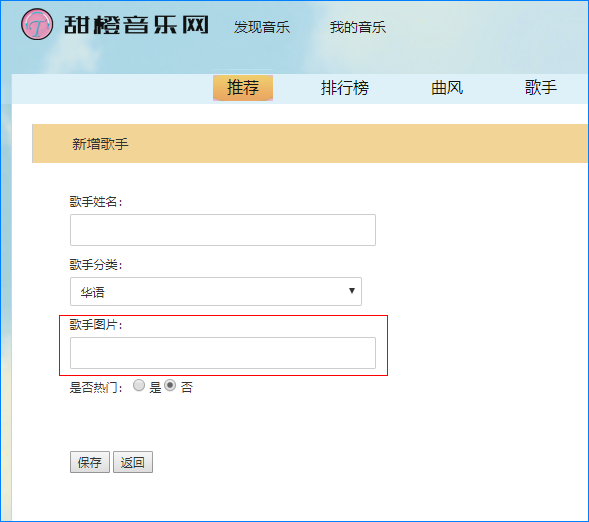Click the 歌手分类 field label
Image resolution: width=589 pixels, height=522 pixels.
point(96,265)
